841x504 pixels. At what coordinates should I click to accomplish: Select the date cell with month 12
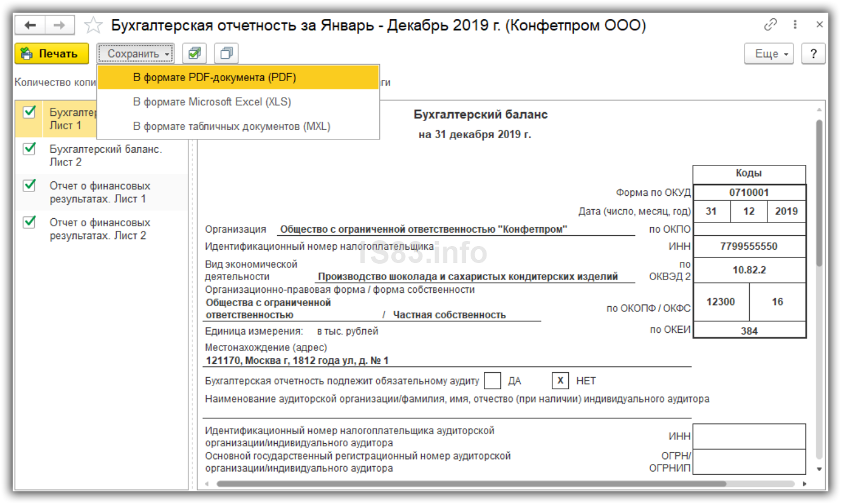tap(749, 211)
